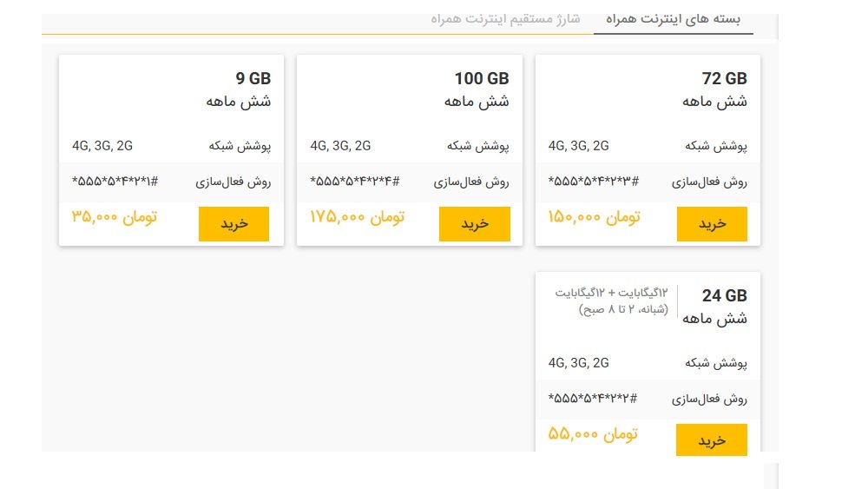
Task: Click خرید on the 9 GB package
Action: click(233, 224)
